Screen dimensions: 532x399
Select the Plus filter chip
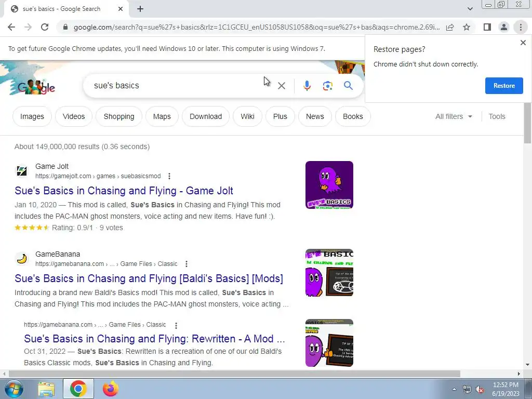tap(280, 116)
